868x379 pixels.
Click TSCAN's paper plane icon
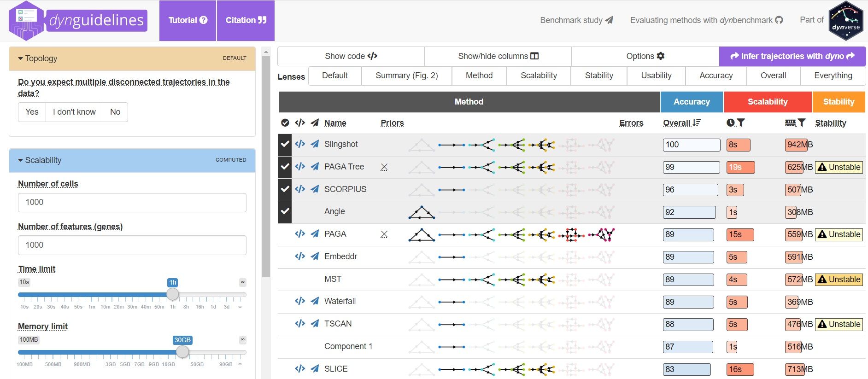point(315,323)
